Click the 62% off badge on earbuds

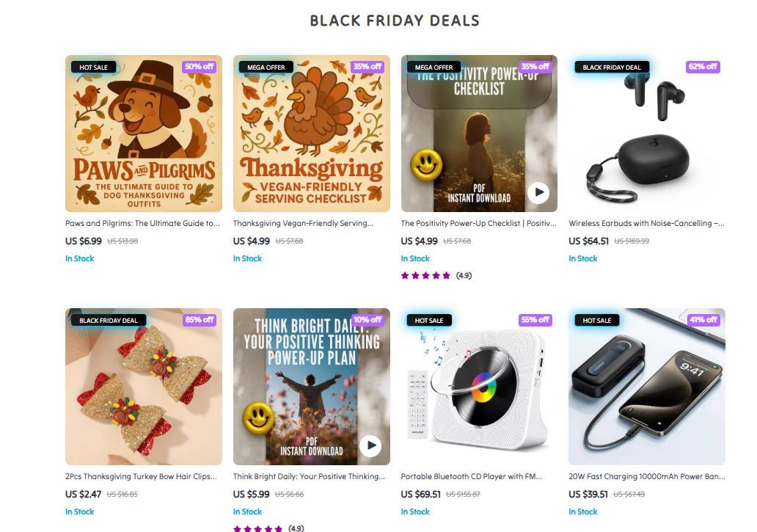[702, 67]
